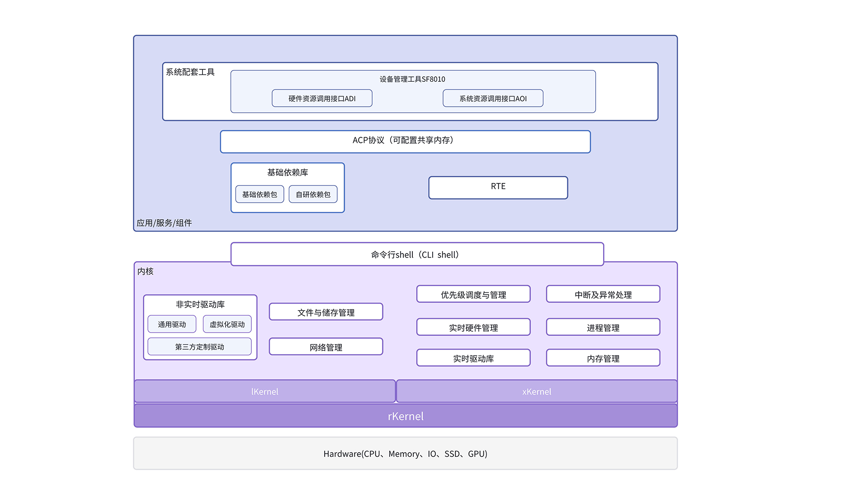Click the 自研依赖包 box
Screen dimensions: 868x488
click(x=313, y=194)
